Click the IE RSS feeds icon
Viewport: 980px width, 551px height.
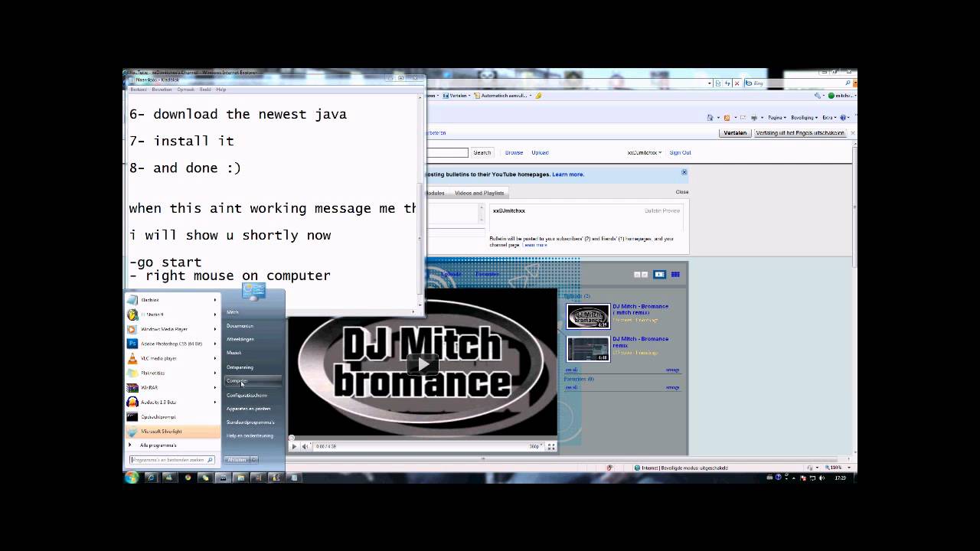click(x=727, y=118)
